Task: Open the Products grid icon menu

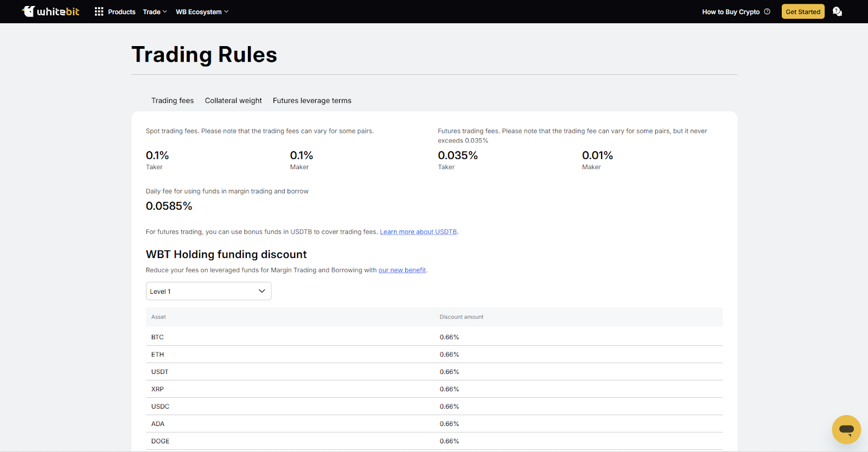Action: 99,11
